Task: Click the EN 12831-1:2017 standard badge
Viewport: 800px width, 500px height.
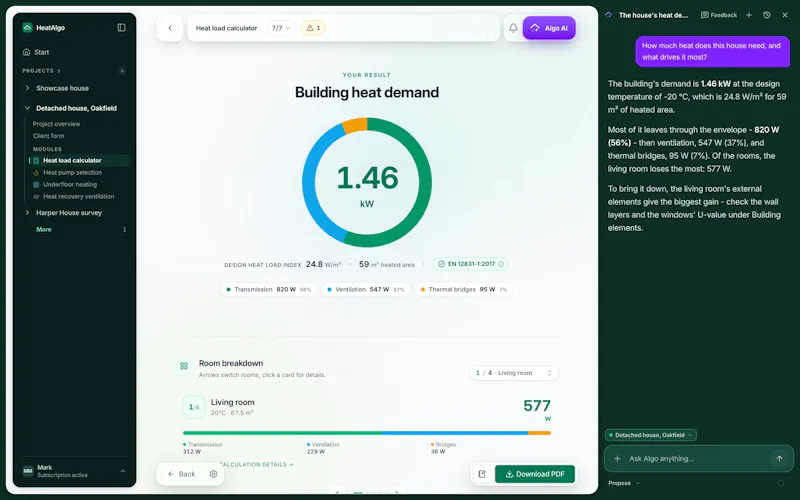Action: click(x=471, y=264)
